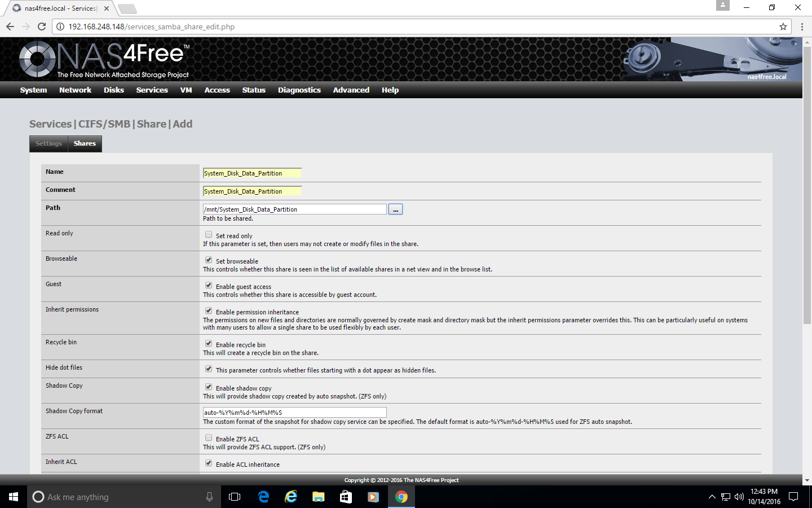Switch to the Settings tab
This screenshot has height=508, width=812.
(48, 143)
